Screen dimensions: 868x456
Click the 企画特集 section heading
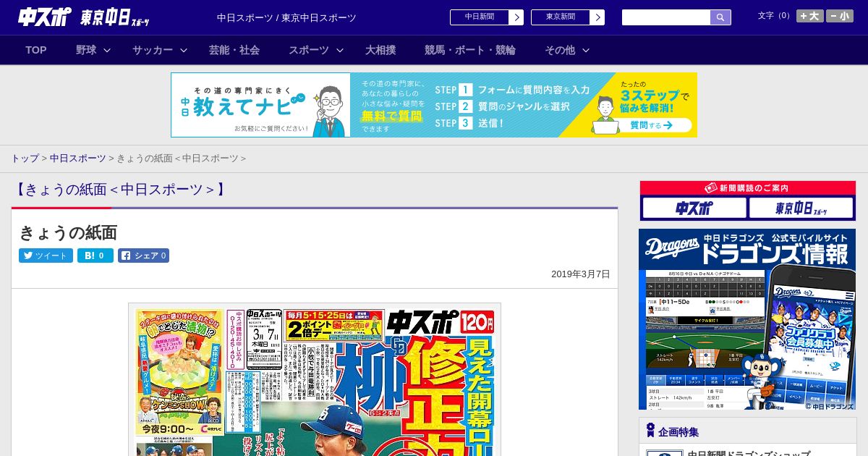[678, 432]
